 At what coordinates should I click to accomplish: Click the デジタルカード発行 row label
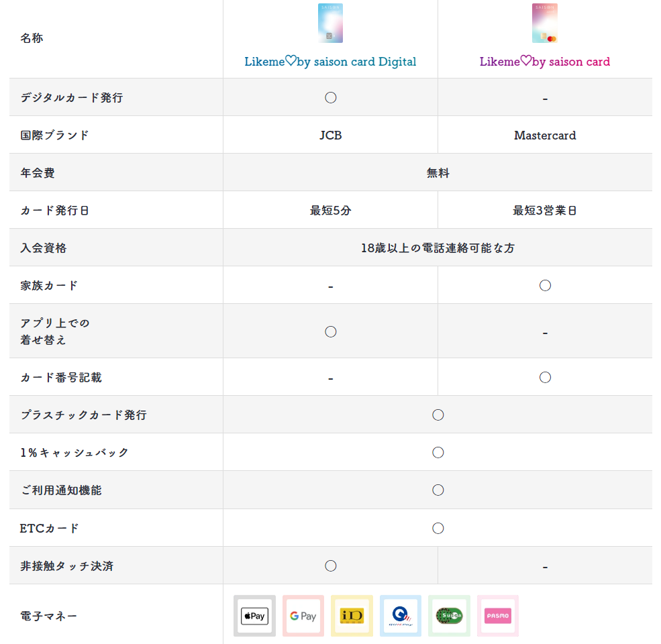pyautogui.click(x=72, y=98)
